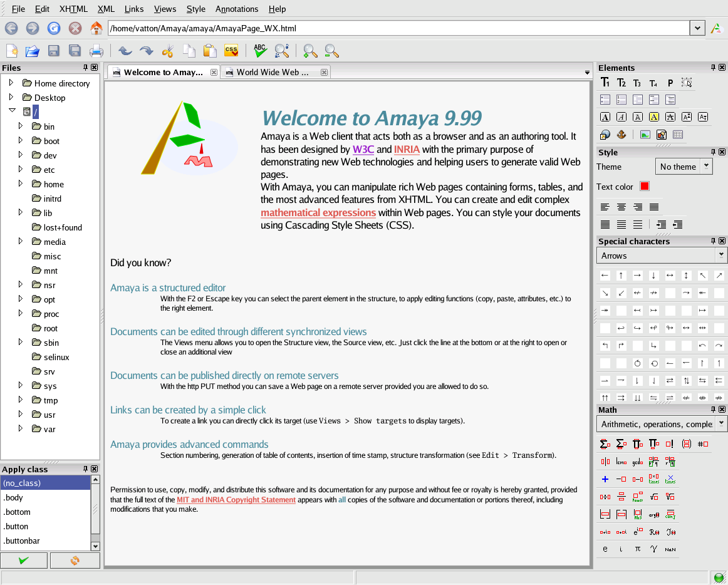Image resolution: width=728 pixels, height=585 pixels.
Task: Switch to the World Wide Web tab
Action: point(276,72)
